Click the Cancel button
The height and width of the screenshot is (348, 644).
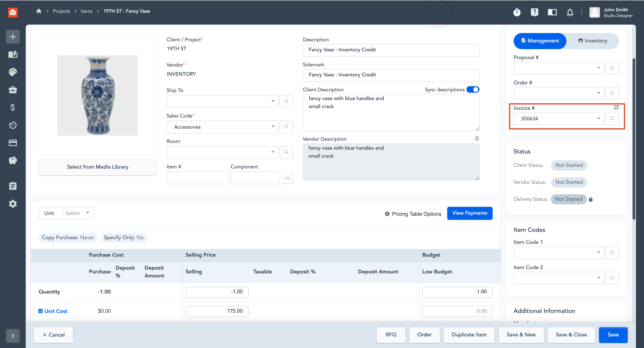[53, 335]
